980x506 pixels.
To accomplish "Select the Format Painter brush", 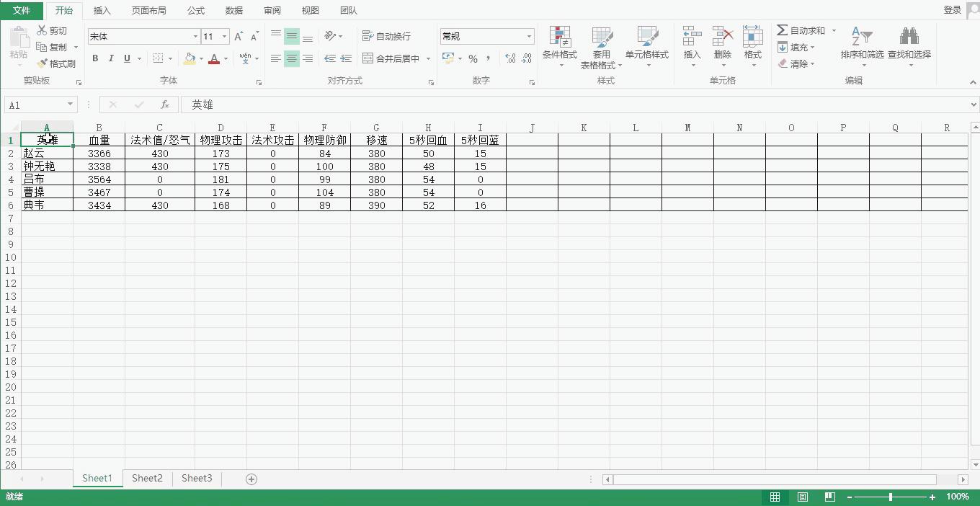I will [x=42, y=63].
